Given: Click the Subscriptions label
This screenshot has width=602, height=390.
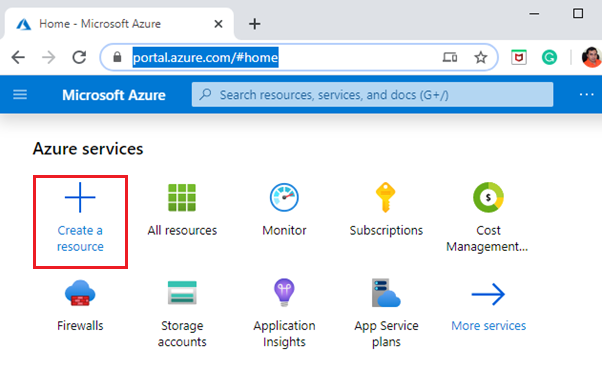Looking at the screenshot, I should coord(386,230).
